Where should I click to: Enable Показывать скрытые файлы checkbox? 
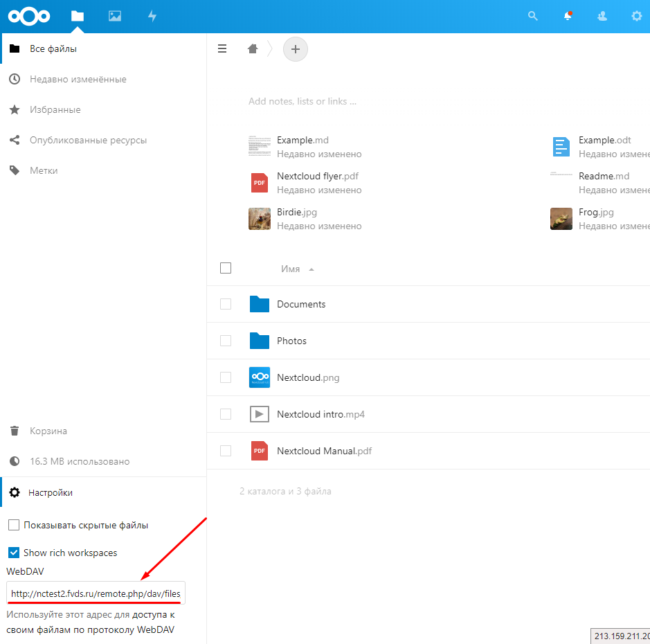[14, 525]
